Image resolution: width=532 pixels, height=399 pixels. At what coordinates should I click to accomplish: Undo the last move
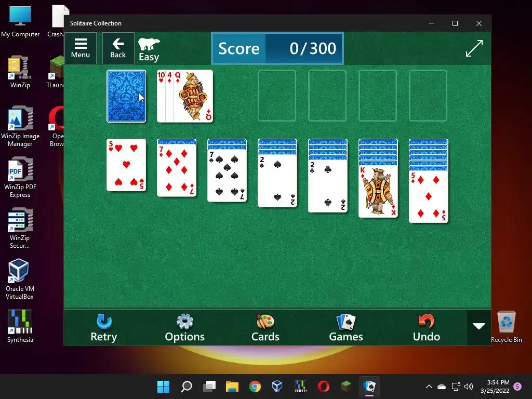(427, 327)
